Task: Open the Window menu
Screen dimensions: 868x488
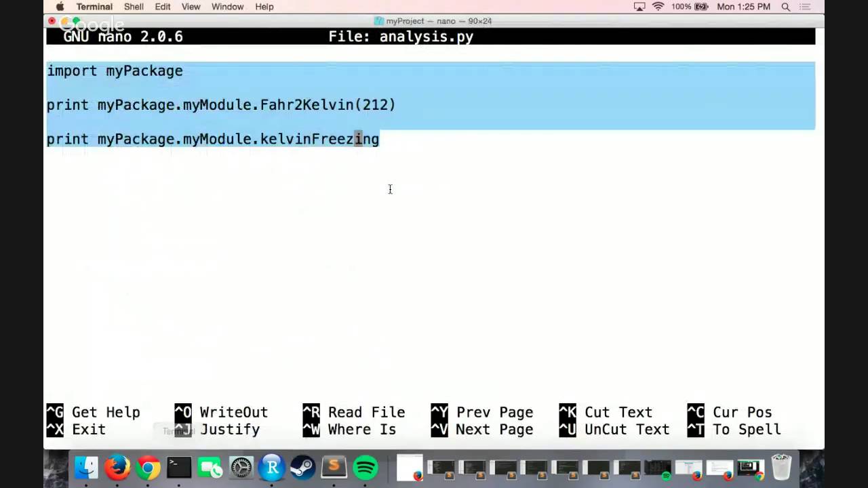Action: point(227,7)
